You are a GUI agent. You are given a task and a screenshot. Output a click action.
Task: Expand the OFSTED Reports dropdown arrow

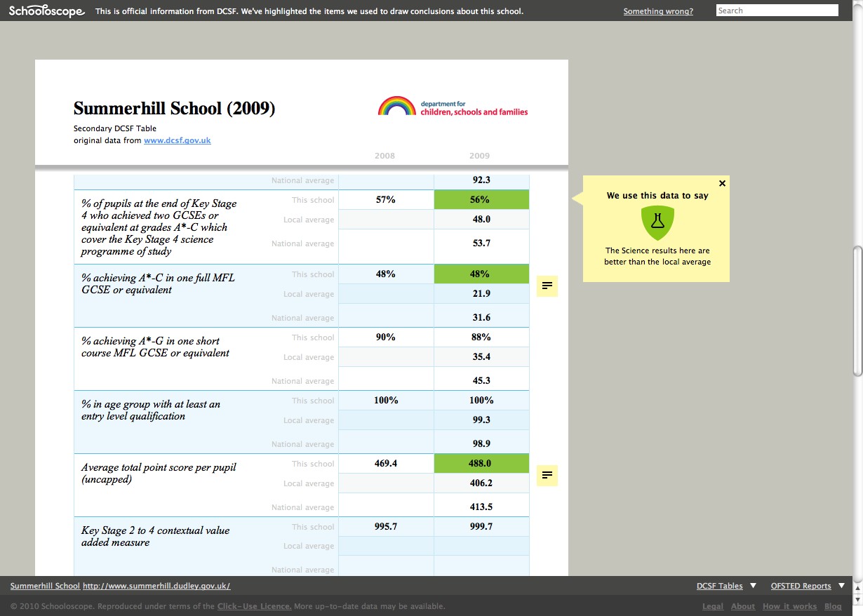842,586
